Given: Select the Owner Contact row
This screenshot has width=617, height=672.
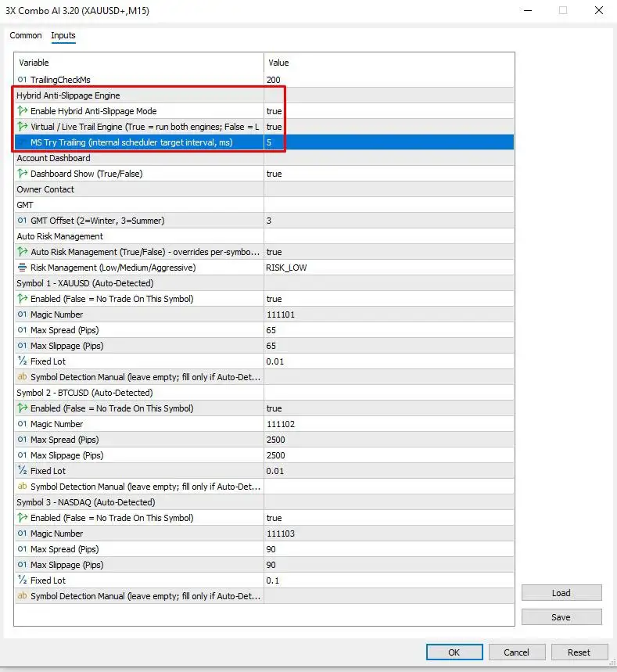Looking at the screenshot, I should click(264, 189).
